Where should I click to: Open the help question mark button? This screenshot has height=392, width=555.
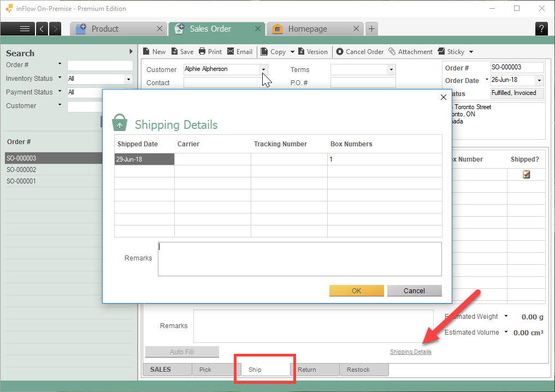point(541,29)
